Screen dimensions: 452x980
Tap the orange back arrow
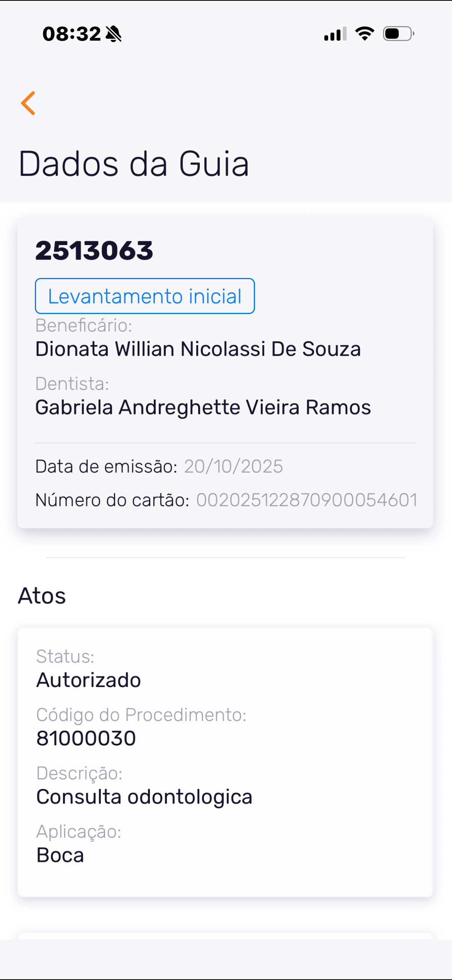coord(28,103)
